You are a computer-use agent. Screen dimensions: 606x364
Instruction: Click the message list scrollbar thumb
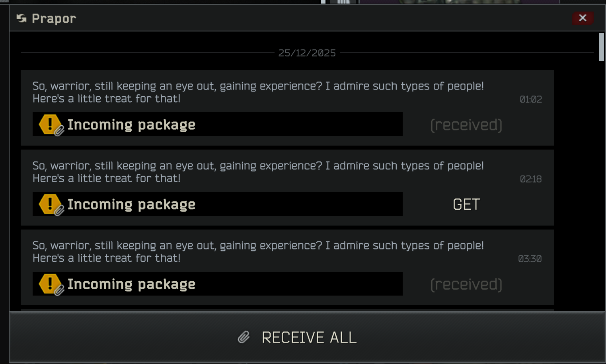[601, 47]
